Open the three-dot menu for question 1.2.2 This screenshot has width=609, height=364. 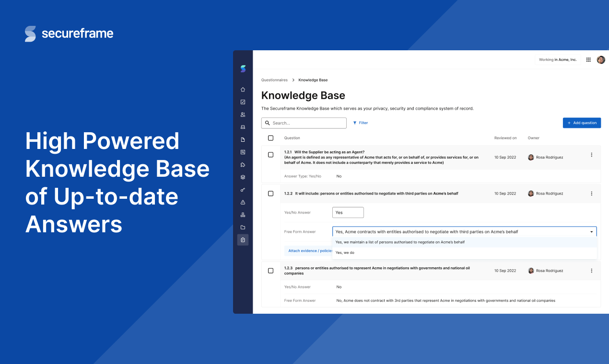(591, 193)
